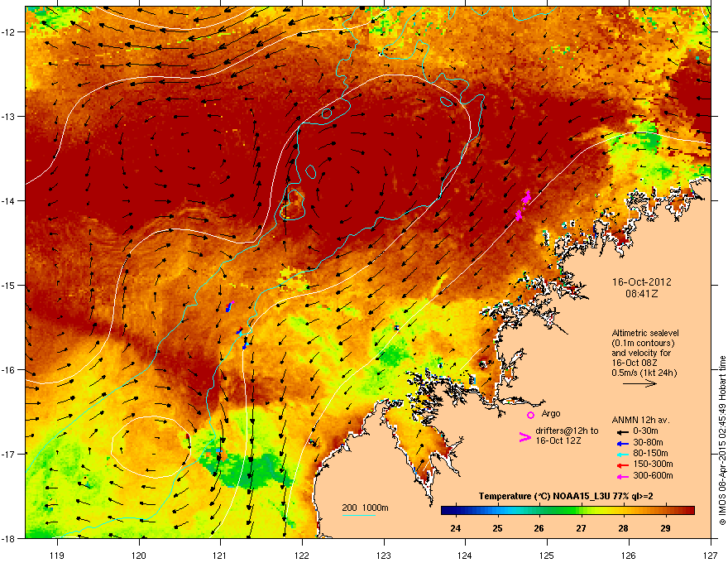728x563 pixels.
Task: Click the latitude axis label -16
Action: (x=9, y=369)
